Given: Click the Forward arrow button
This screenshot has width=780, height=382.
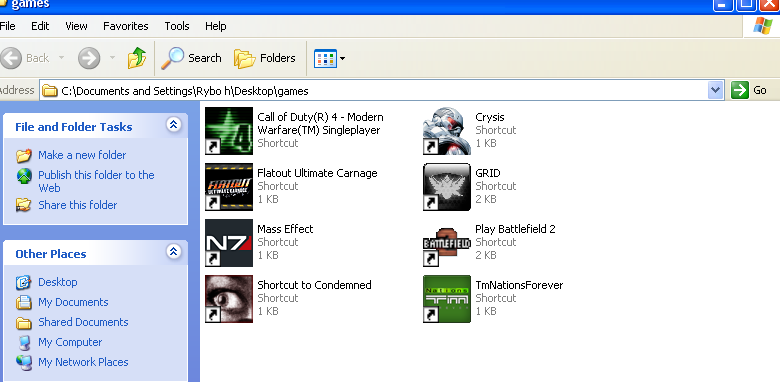Looking at the screenshot, I should click(89, 59).
